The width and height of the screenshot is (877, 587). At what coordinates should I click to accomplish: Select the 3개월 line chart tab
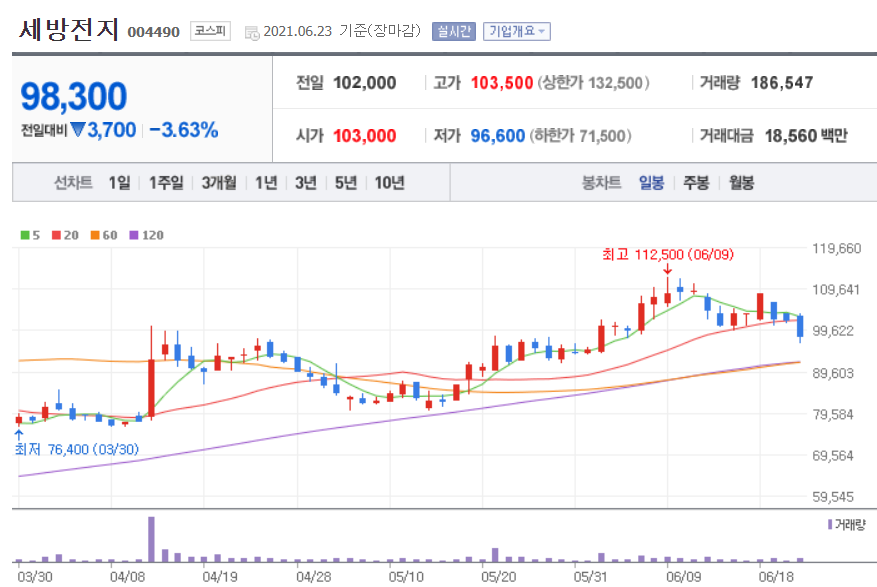click(x=219, y=183)
